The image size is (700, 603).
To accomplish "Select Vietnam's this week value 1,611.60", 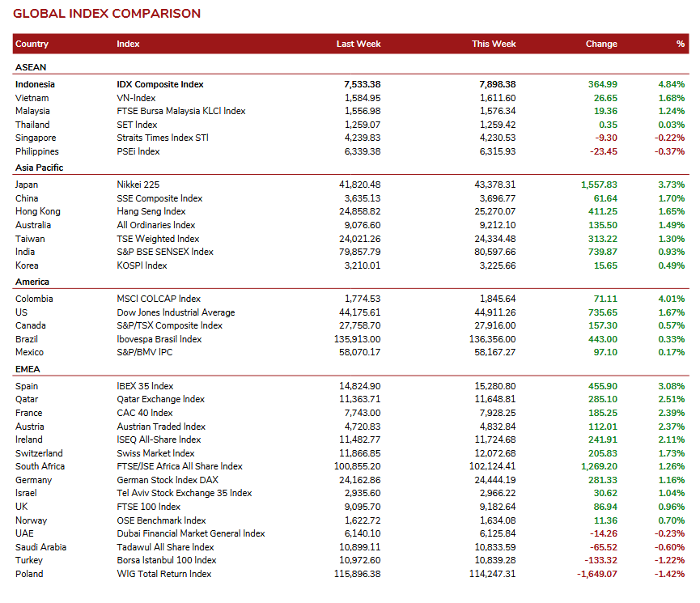I will click(x=498, y=98).
